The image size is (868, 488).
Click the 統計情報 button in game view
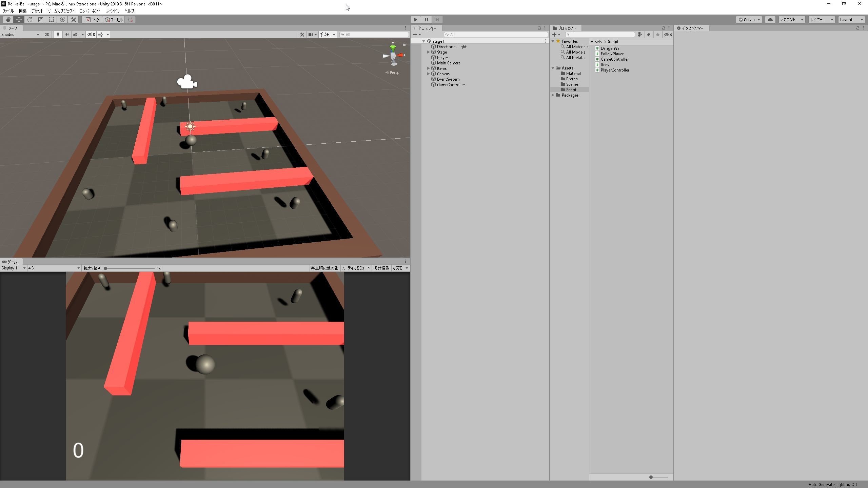point(381,268)
